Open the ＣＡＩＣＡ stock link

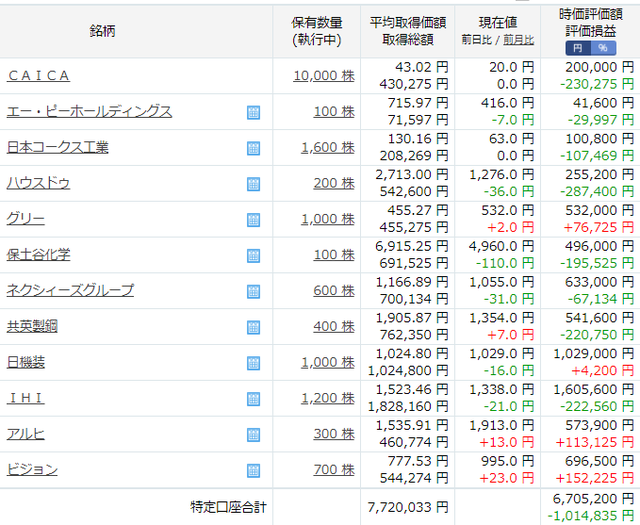pos(38,76)
